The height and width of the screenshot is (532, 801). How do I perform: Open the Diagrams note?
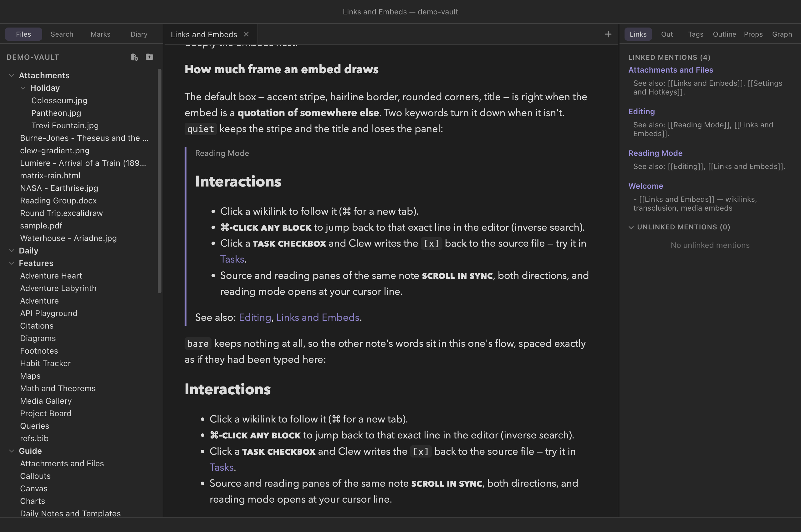point(38,339)
